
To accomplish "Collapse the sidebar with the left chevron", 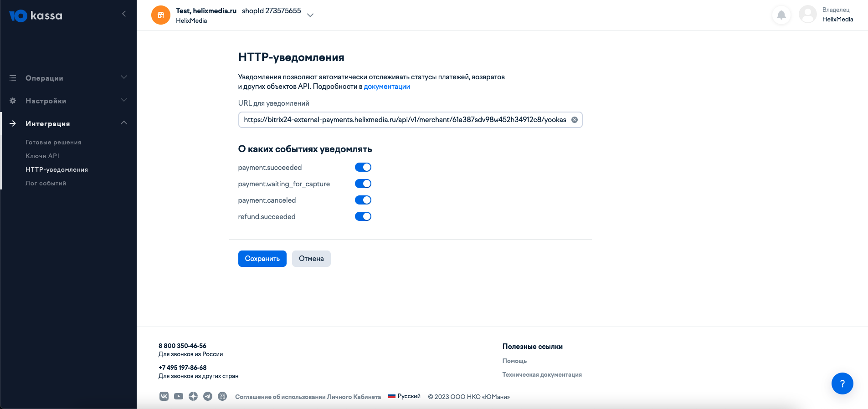I will [x=124, y=14].
